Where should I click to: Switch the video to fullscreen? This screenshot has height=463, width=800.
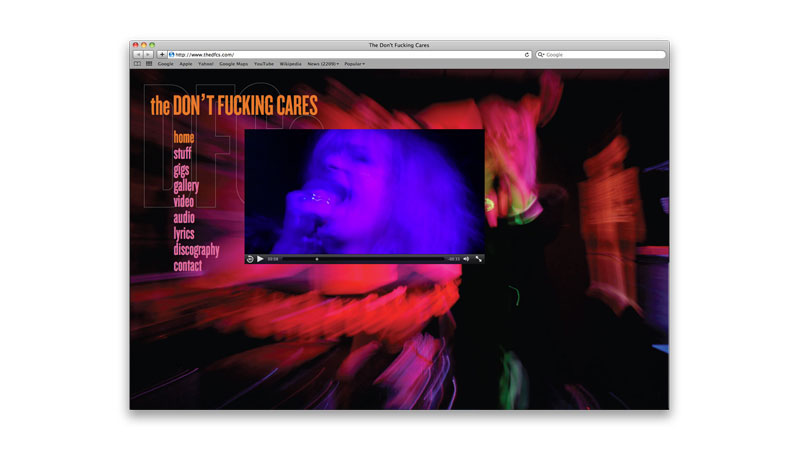[479, 259]
